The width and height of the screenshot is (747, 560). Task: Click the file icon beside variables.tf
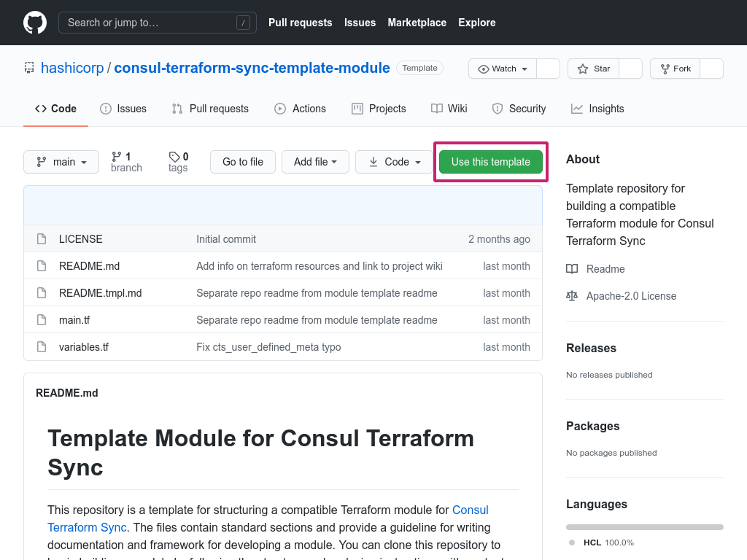42,346
